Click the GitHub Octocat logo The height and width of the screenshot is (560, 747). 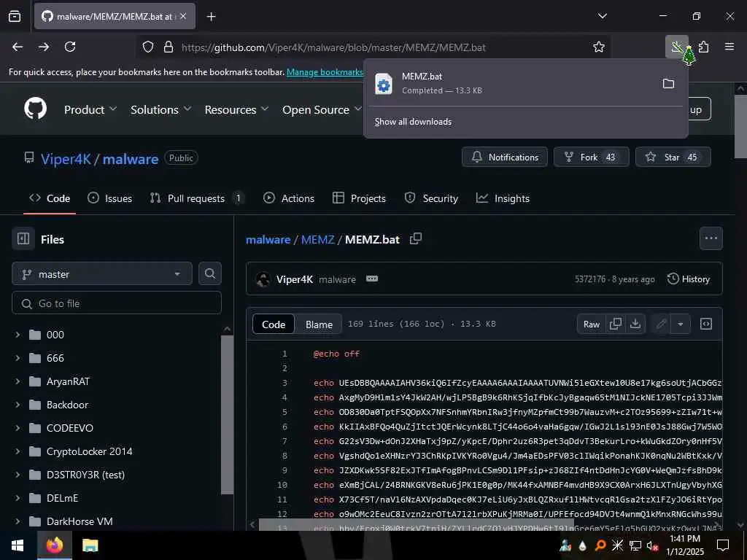click(36, 109)
